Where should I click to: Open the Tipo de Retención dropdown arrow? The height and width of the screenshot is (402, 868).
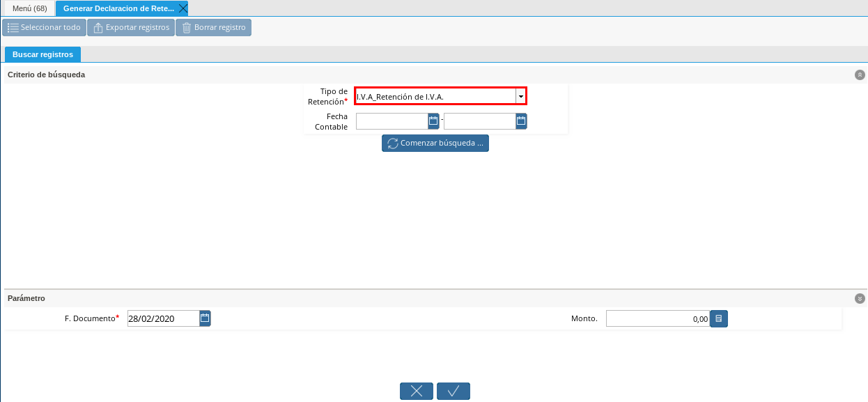point(520,96)
